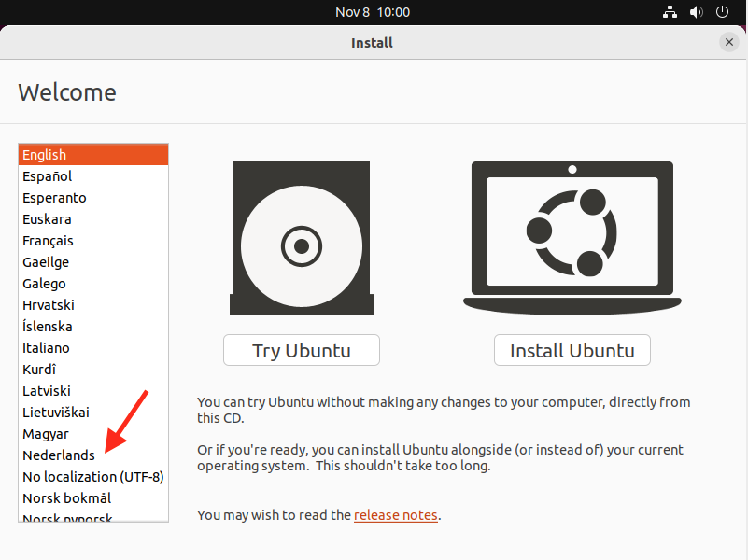Select English in the language list
Viewport: 748px width, 560px height.
tap(45, 155)
